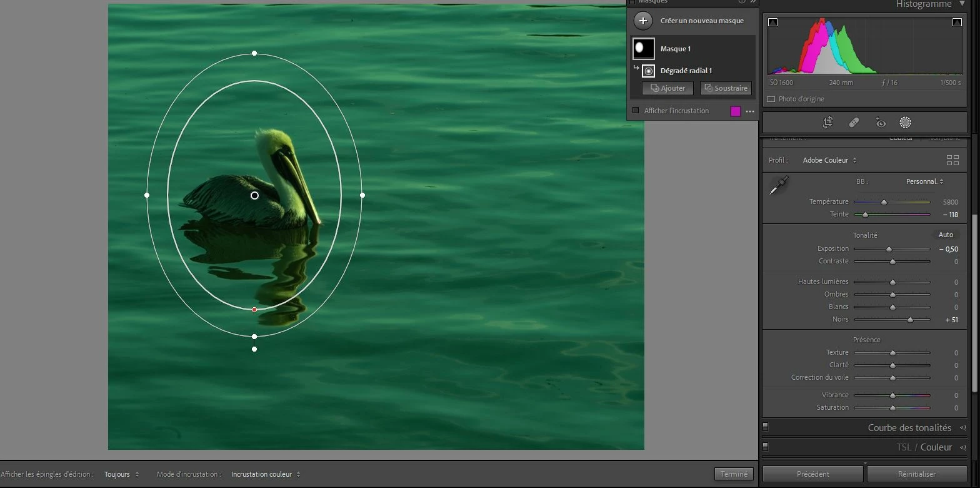Click the left handle of radial gradient
Image resolution: width=980 pixels, height=488 pixels.
[147, 195]
